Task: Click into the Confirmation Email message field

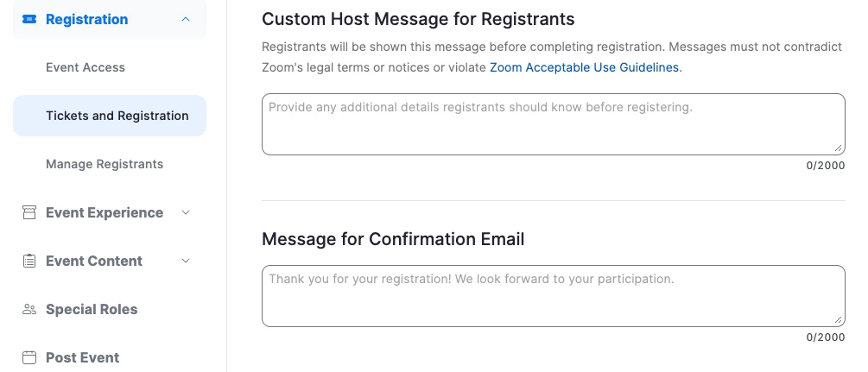Action: point(553,296)
